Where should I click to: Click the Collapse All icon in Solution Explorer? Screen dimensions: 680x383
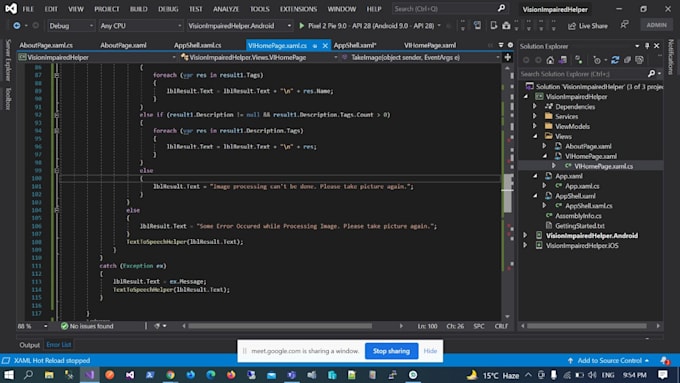point(627,60)
